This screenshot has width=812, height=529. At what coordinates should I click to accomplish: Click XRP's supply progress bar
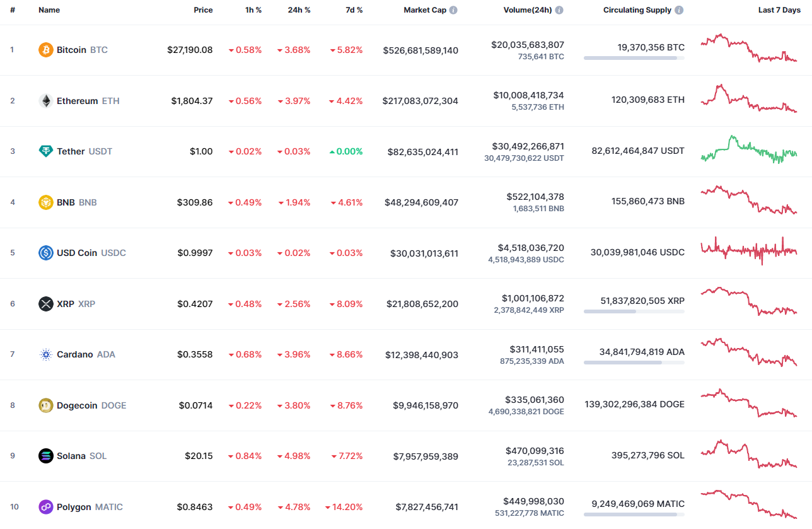pos(633,311)
